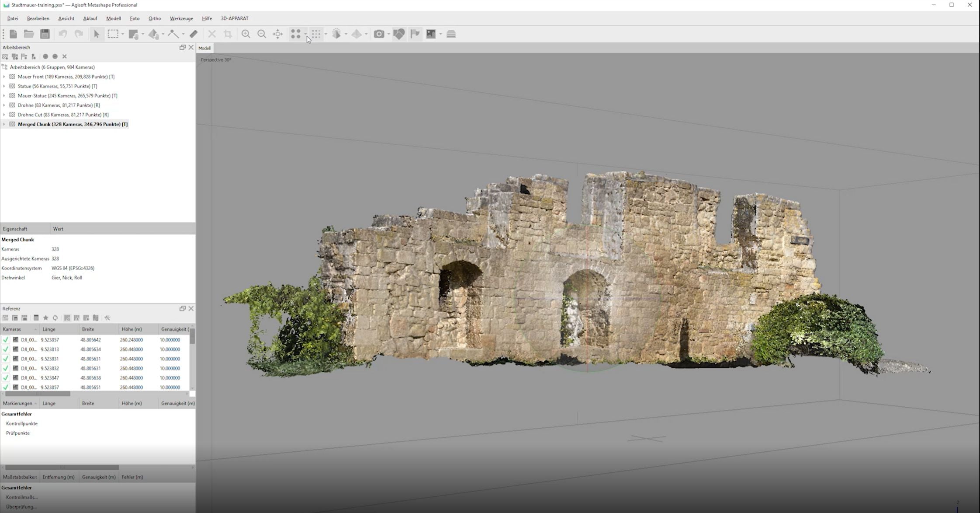
Task: Click the Kameras column header
Action: tap(20, 329)
